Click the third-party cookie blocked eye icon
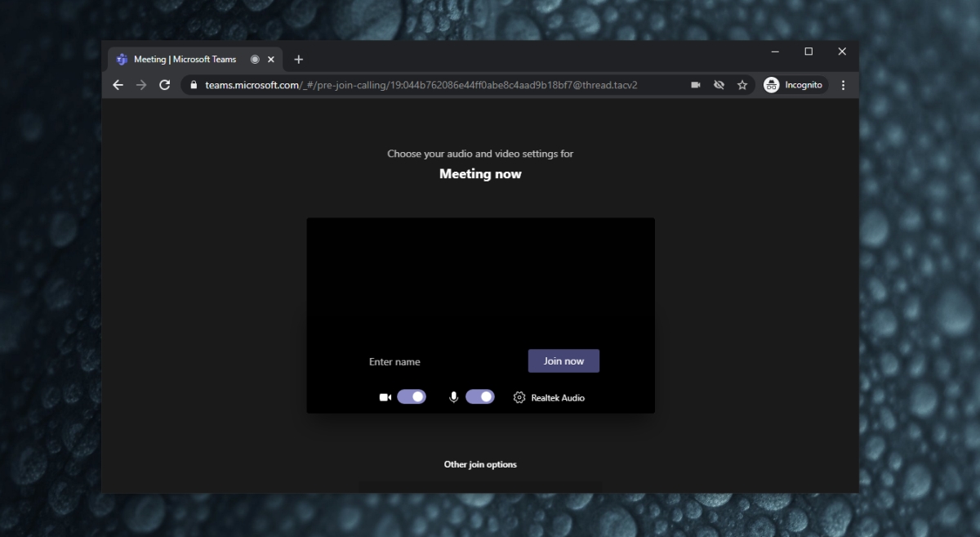The image size is (980, 537). [719, 85]
